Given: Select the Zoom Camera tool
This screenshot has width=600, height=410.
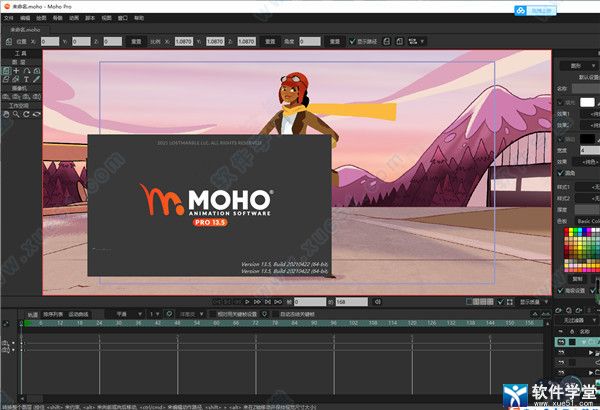Looking at the screenshot, I should point(16,97).
